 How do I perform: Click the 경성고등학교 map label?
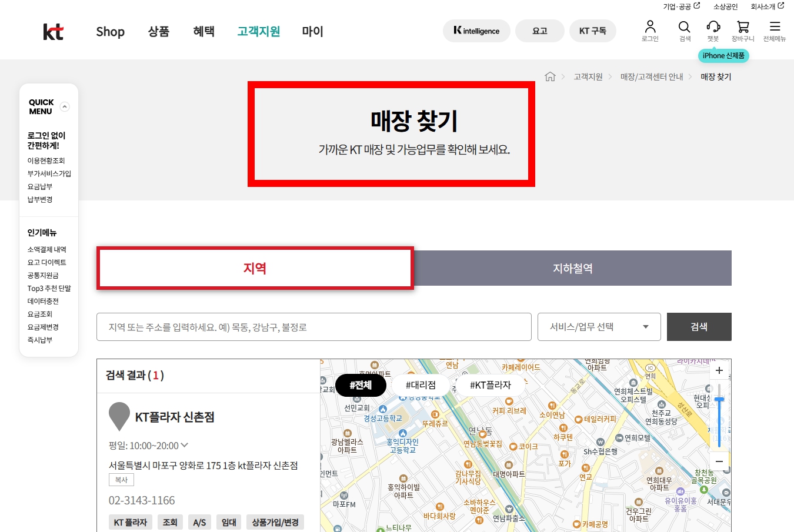pyautogui.click(x=383, y=418)
